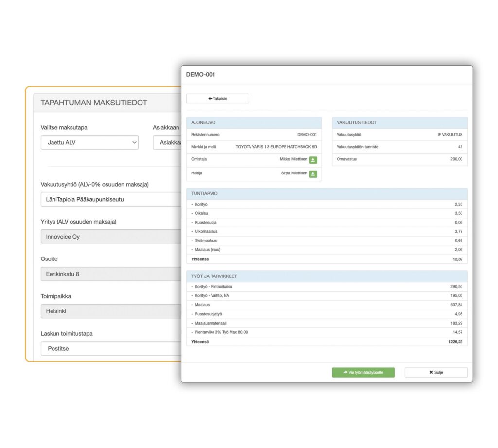Image resolution: width=498 pixels, height=448 pixels.
Task: Click the Laskun toimitustapa label
Action: [x=67, y=334]
